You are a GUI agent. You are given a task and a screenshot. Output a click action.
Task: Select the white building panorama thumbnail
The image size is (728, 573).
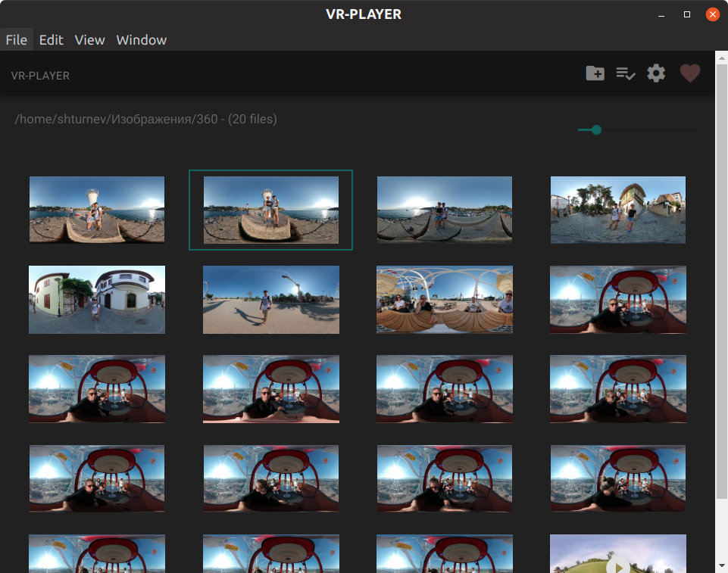coord(96,299)
